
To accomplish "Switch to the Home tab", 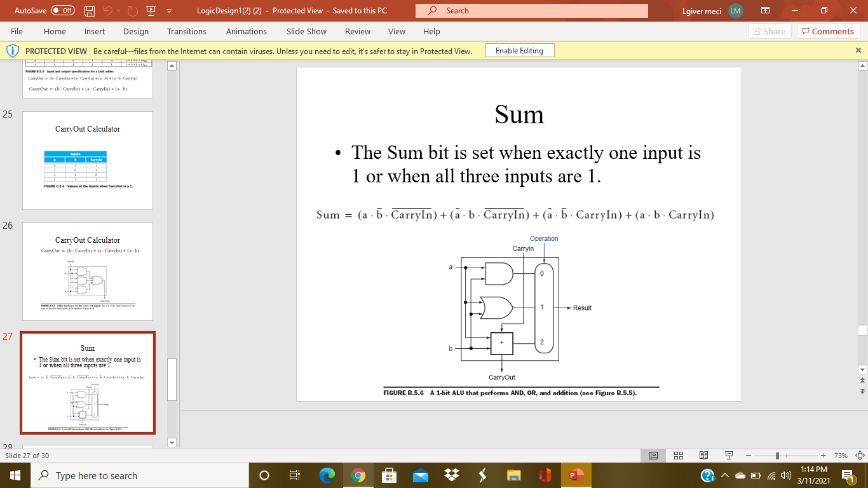I will [x=55, y=31].
